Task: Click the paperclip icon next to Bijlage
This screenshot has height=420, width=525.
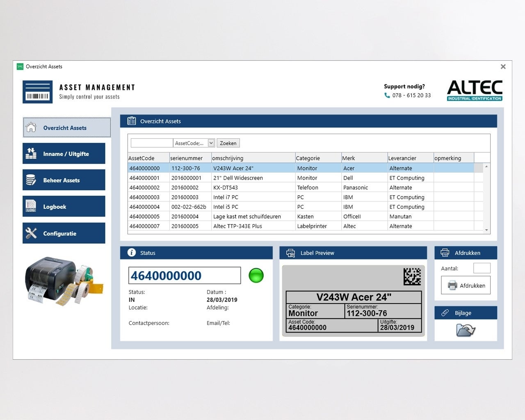Action: point(445,313)
